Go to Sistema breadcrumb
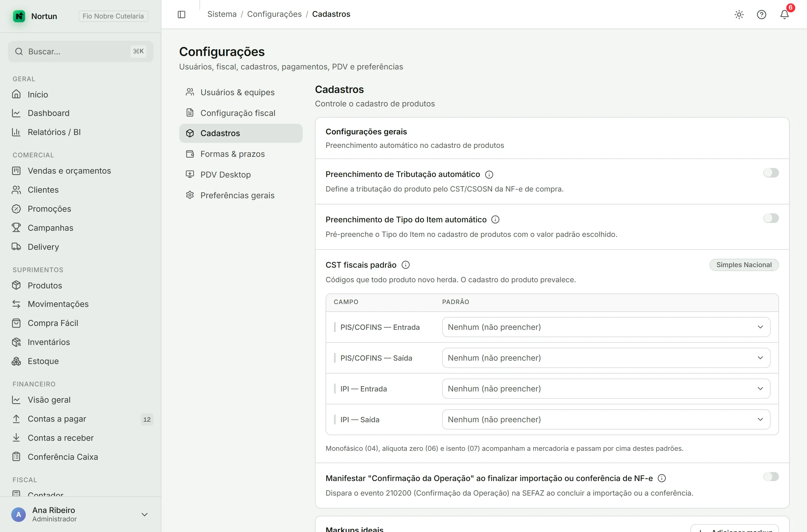The image size is (807, 532). coord(222,14)
